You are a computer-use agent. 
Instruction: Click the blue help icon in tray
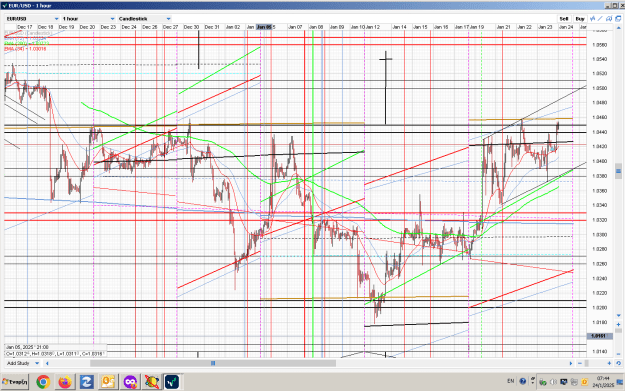[523, 381]
